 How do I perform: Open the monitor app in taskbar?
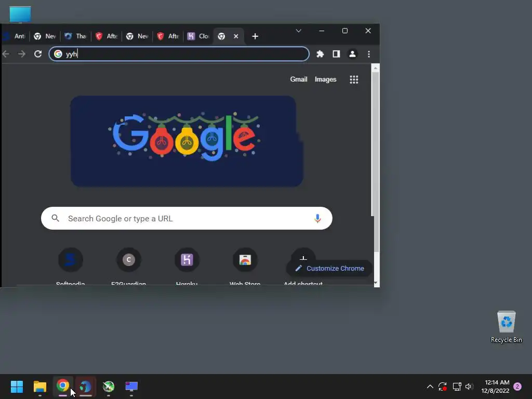pos(131,387)
